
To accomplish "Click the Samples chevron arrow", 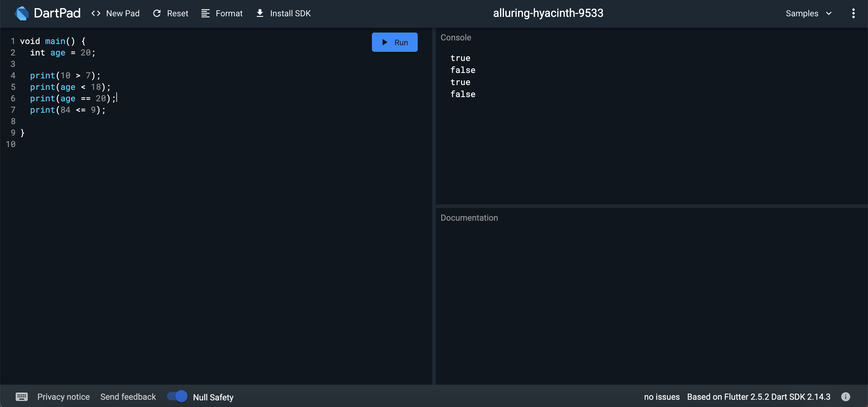I will (829, 13).
